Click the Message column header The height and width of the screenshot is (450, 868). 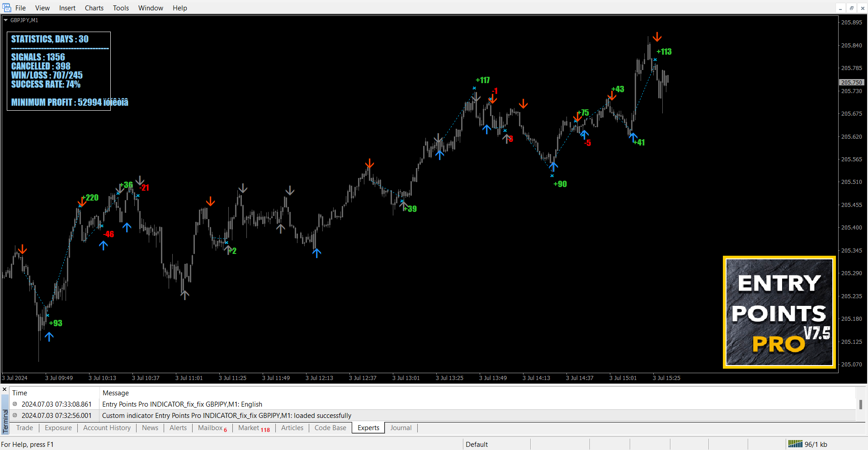pyautogui.click(x=116, y=393)
